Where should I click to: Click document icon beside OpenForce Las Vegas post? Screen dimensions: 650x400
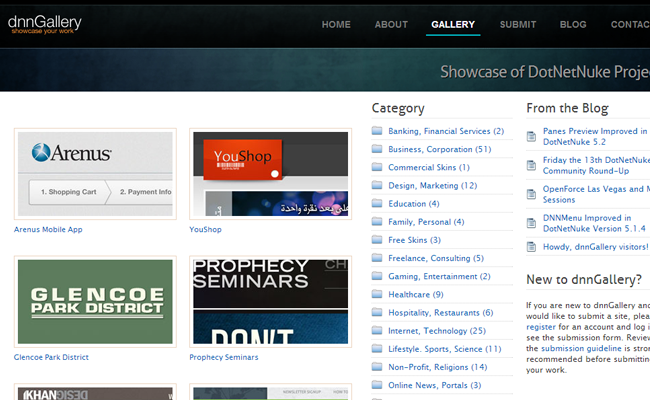click(x=531, y=194)
